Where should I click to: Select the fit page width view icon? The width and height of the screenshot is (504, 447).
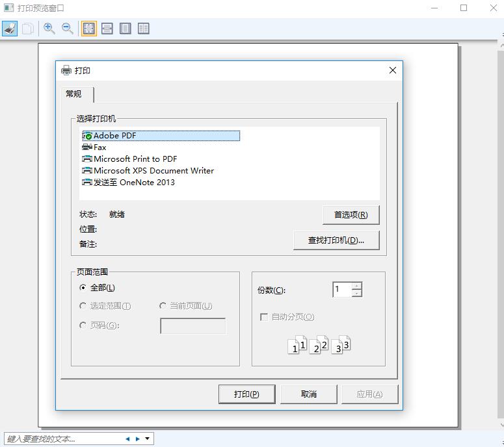point(107,29)
